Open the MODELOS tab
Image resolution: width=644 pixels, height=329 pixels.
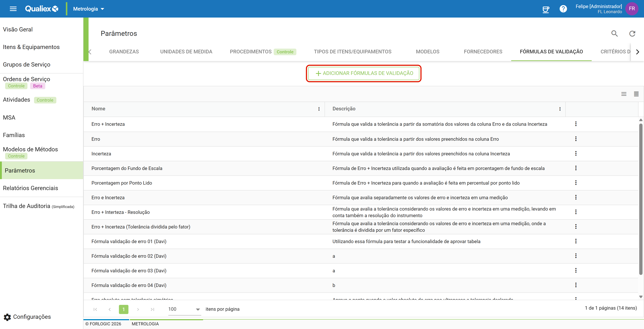coord(428,52)
